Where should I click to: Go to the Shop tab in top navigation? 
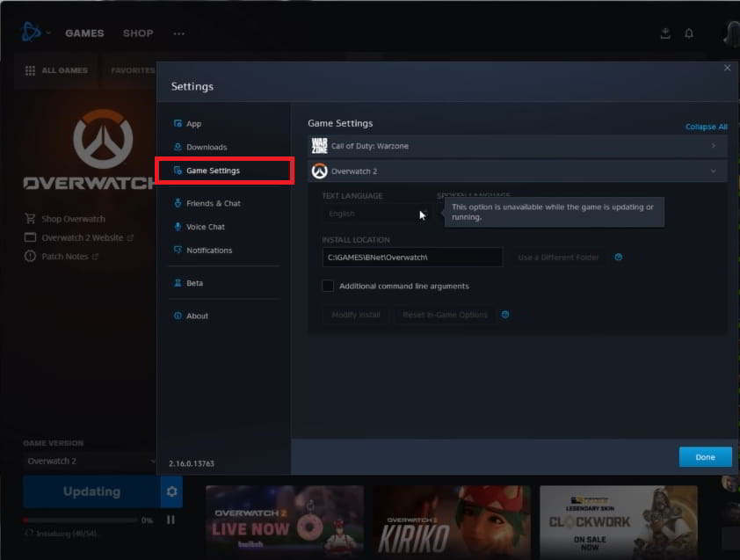(138, 33)
